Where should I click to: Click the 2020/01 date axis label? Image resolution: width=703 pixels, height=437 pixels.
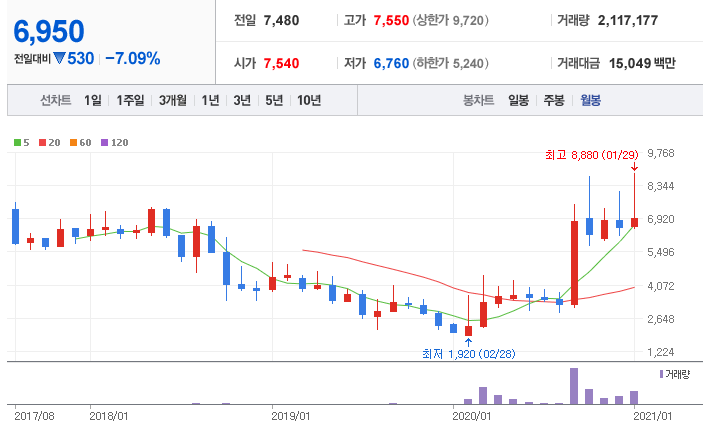coord(472,416)
